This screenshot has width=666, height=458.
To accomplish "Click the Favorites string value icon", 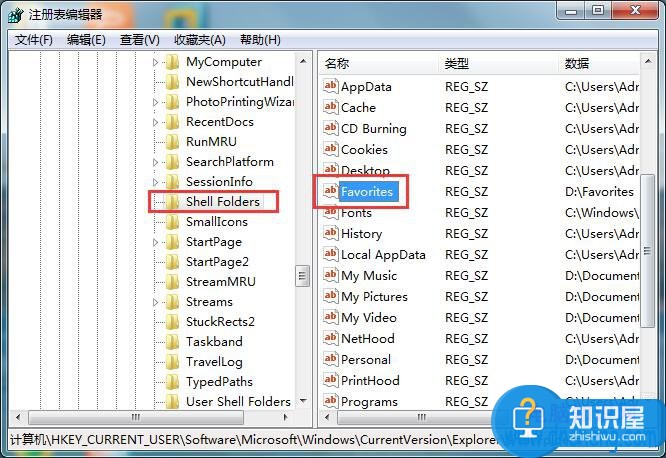I will tap(331, 191).
